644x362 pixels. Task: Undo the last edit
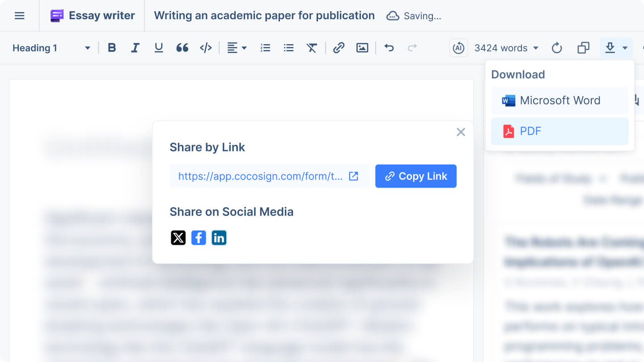389,47
